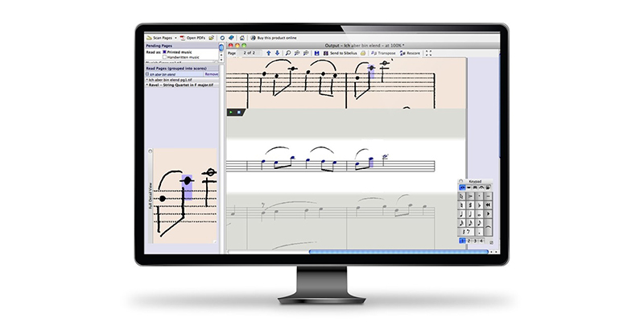
Task: Click the flat sign key on the Keypad
Action: click(x=479, y=205)
